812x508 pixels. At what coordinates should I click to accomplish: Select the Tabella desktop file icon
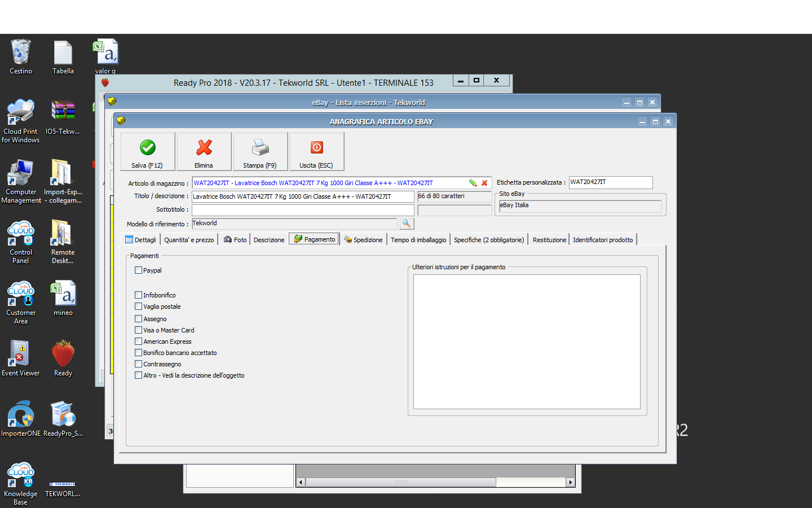[63, 56]
